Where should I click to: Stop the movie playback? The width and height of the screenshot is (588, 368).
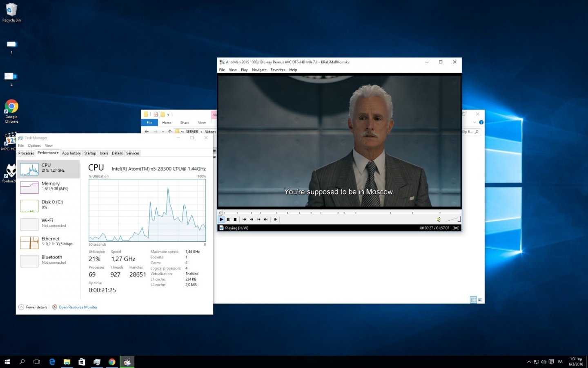tap(235, 220)
